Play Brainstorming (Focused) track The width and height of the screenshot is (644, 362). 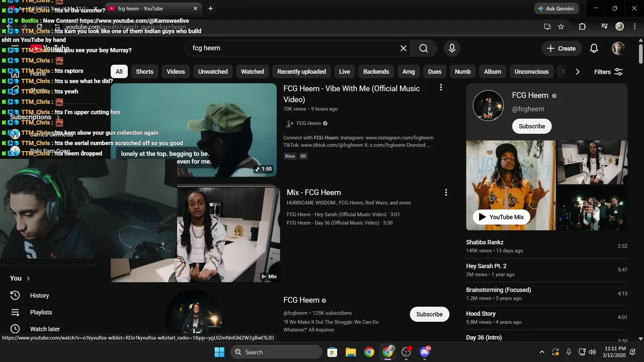click(546, 294)
